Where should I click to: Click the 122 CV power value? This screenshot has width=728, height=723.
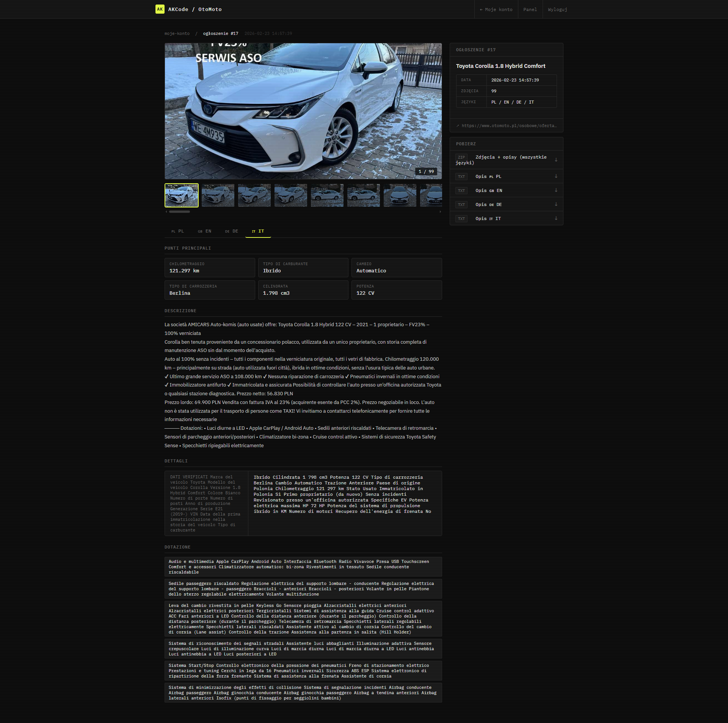365,293
